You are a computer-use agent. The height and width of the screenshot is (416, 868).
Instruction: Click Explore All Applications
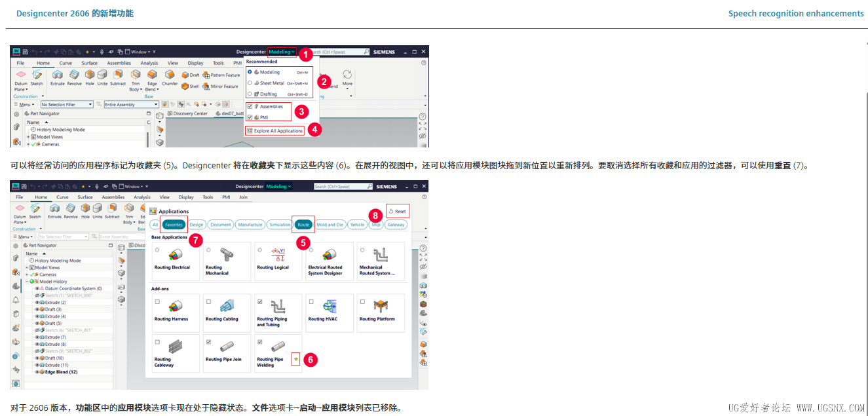tap(275, 131)
